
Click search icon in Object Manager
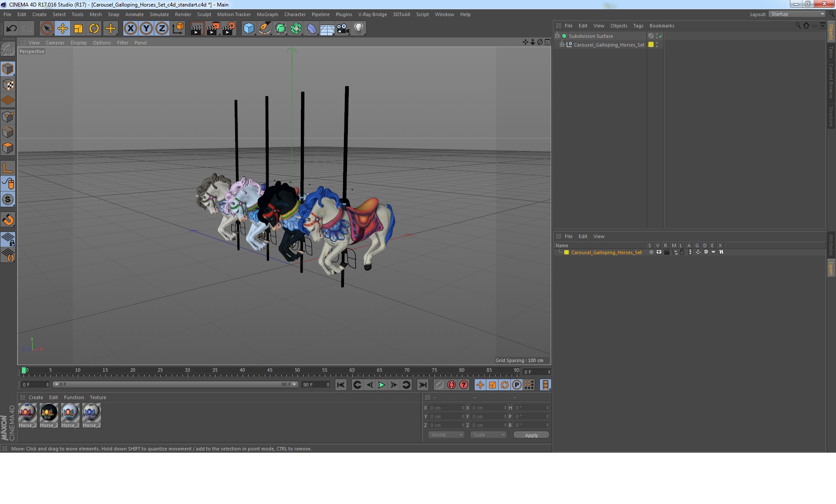pyautogui.click(x=798, y=26)
